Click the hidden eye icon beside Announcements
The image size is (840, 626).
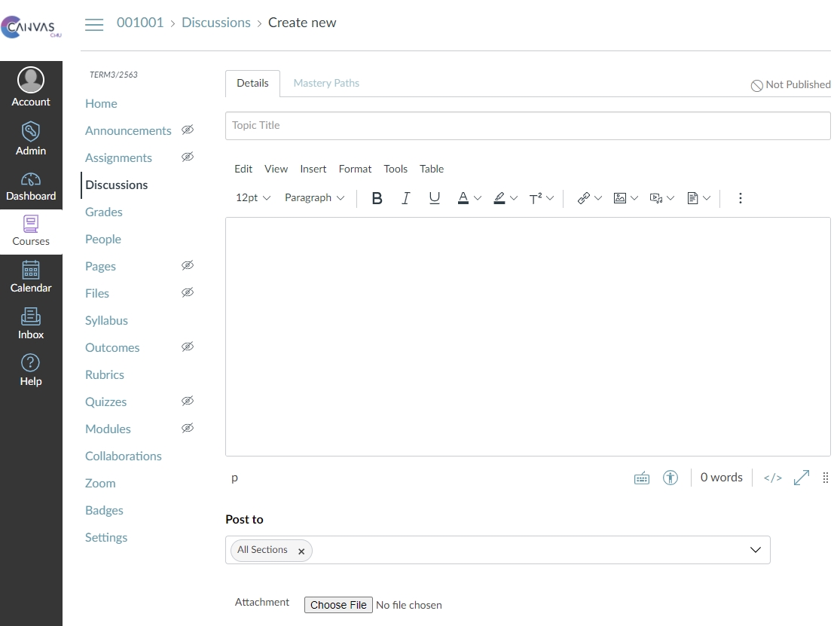pos(188,130)
